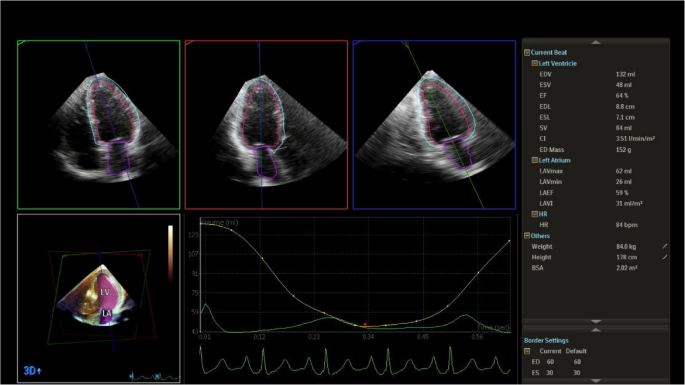Select the ECG end marker in 3D view
685x385 pixels.
pos(157,376)
